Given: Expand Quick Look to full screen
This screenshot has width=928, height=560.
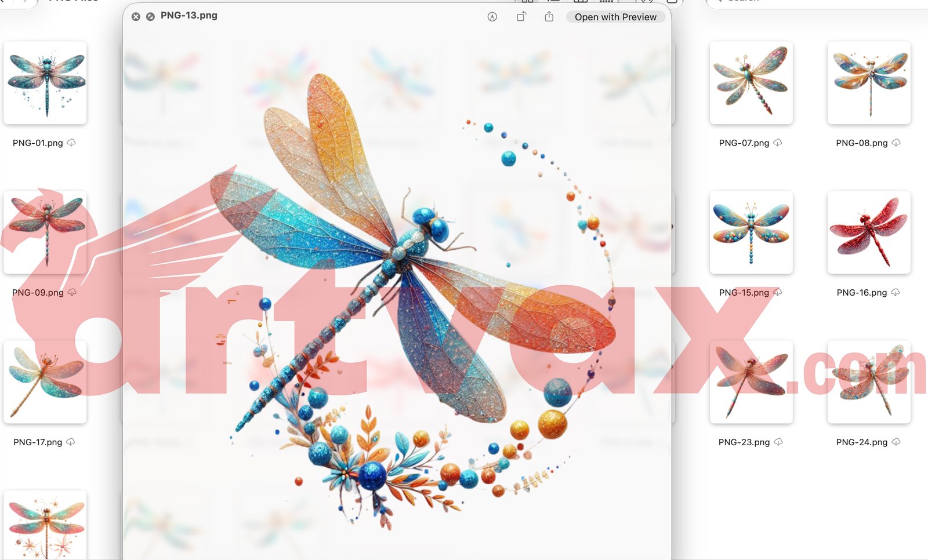Looking at the screenshot, I should pyautogui.click(x=150, y=17).
